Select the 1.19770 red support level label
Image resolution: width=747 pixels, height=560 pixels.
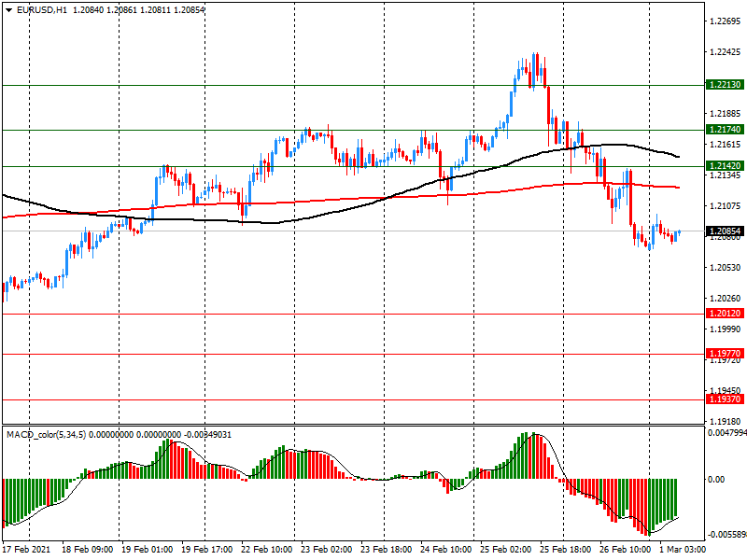(x=726, y=354)
